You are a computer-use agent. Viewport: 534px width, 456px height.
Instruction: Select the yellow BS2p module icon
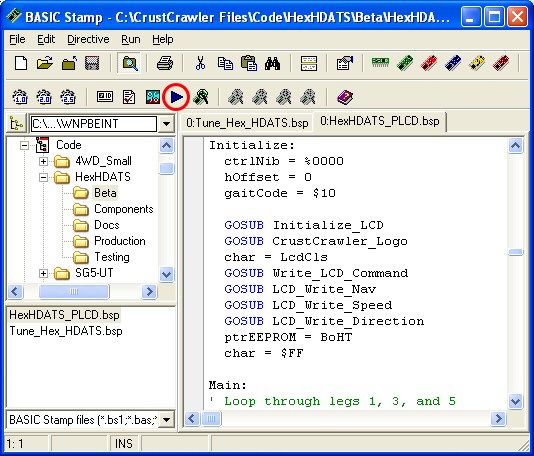pyautogui.click(x=477, y=63)
